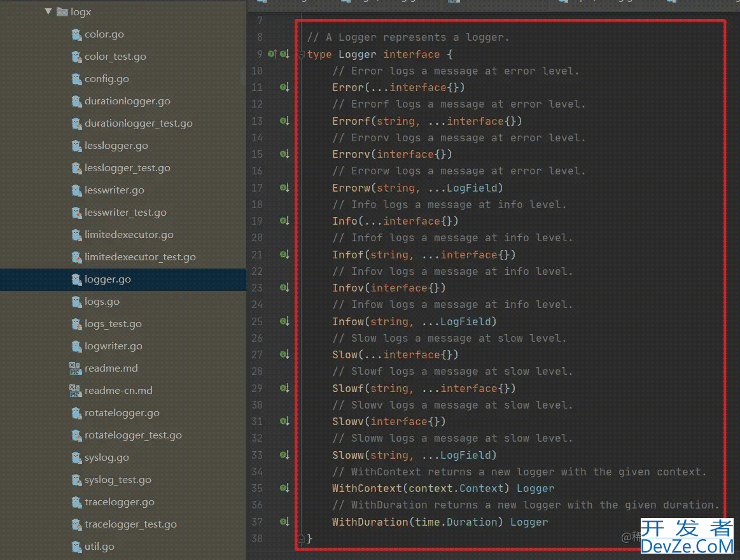This screenshot has height=560, width=740.
Task: Click gutter icon on line 31 Slowv
Action: coord(284,421)
